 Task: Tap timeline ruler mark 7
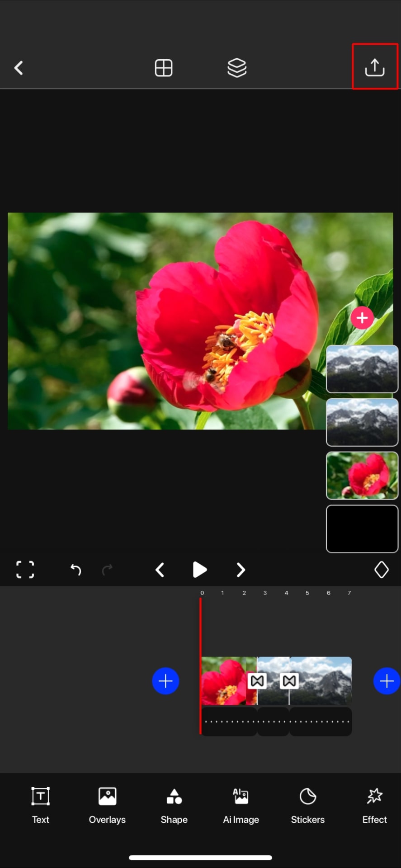coord(349,593)
